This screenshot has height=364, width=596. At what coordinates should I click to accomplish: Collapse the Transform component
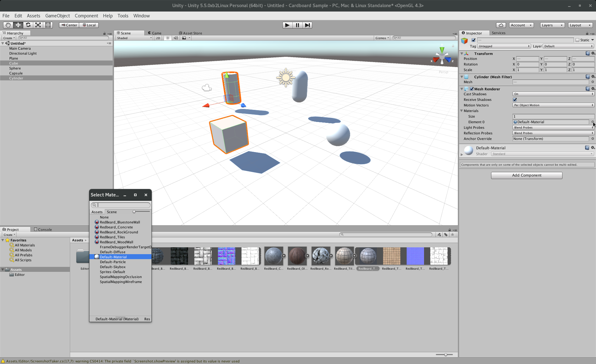462,54
